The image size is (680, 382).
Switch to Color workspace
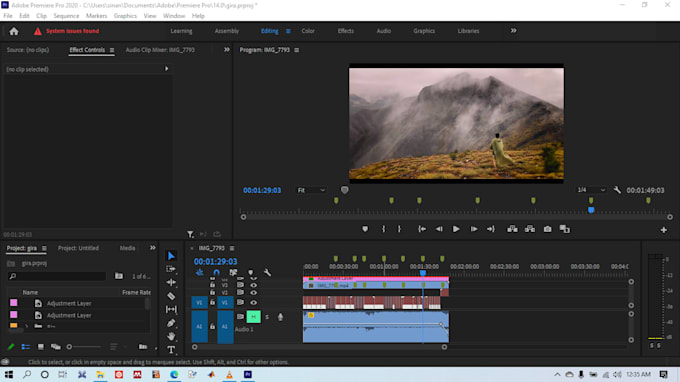click(308, 31)
